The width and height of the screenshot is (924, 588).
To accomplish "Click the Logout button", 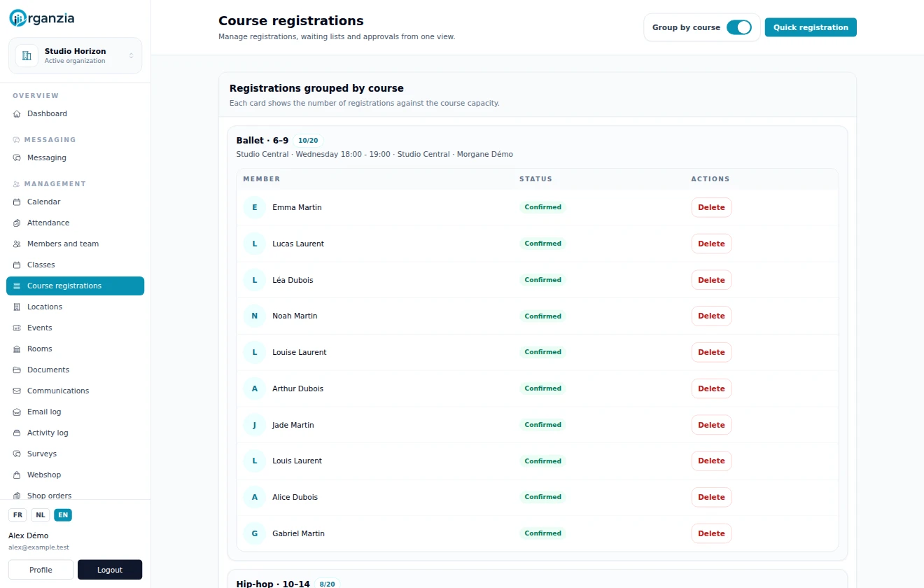I will 110,570.
